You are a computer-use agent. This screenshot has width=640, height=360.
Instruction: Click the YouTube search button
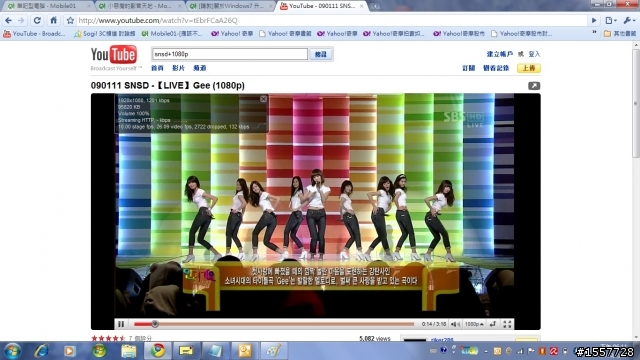click(321, 54)
